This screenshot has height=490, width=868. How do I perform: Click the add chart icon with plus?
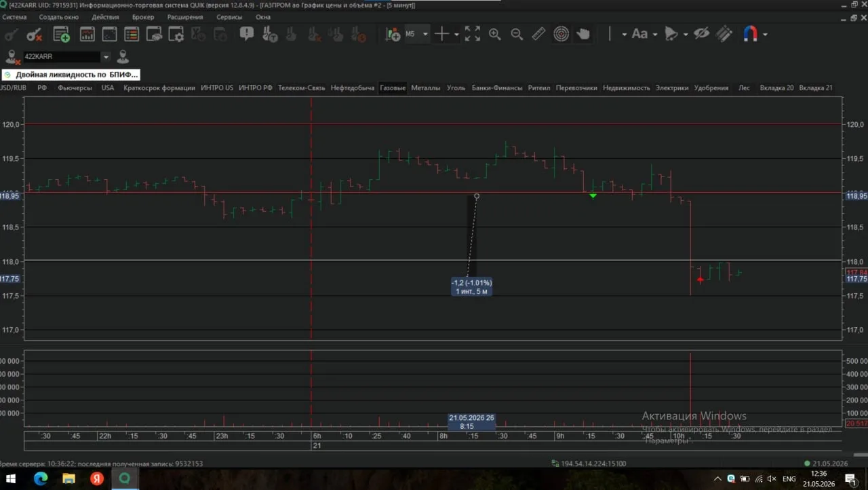[393, 34]
